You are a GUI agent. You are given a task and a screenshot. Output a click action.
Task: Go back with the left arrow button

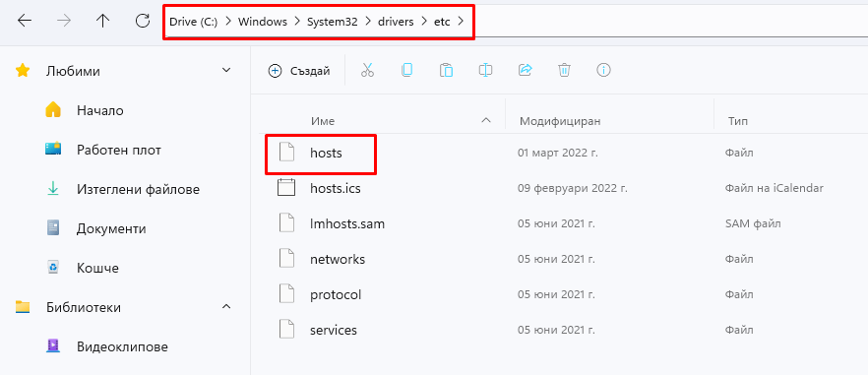[25, 21]
